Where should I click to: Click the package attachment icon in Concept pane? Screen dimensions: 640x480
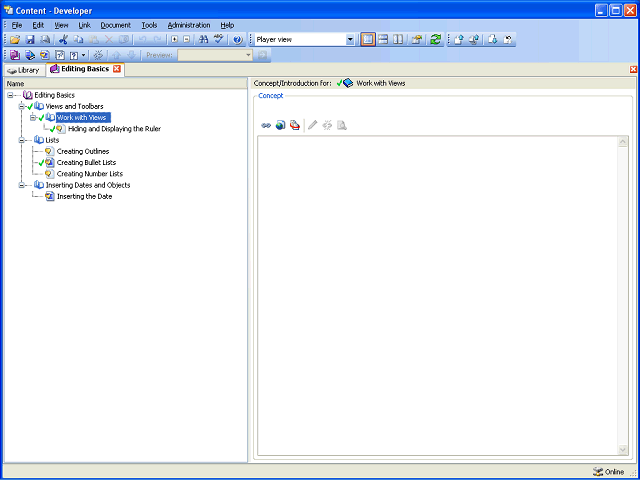[x=295, y=125]
